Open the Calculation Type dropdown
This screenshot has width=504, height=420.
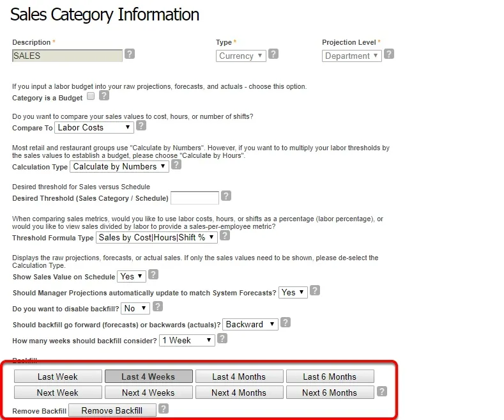click(x=119, y=167)
